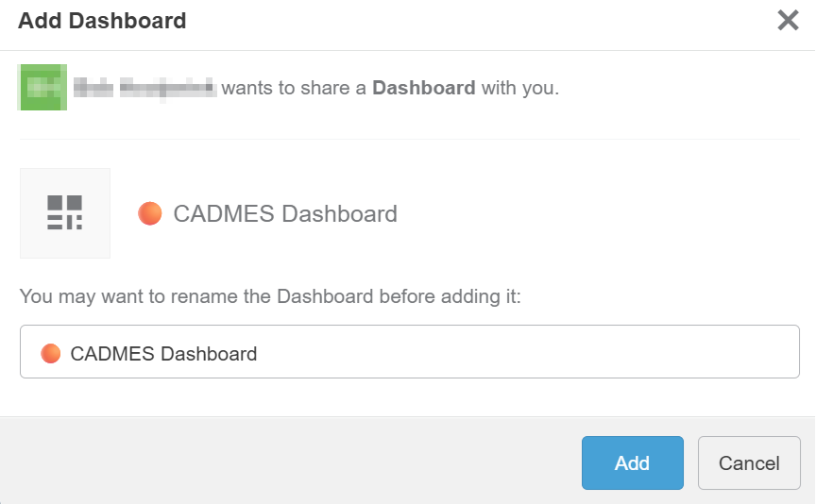Click the blurred sharer name

(144, 89)
